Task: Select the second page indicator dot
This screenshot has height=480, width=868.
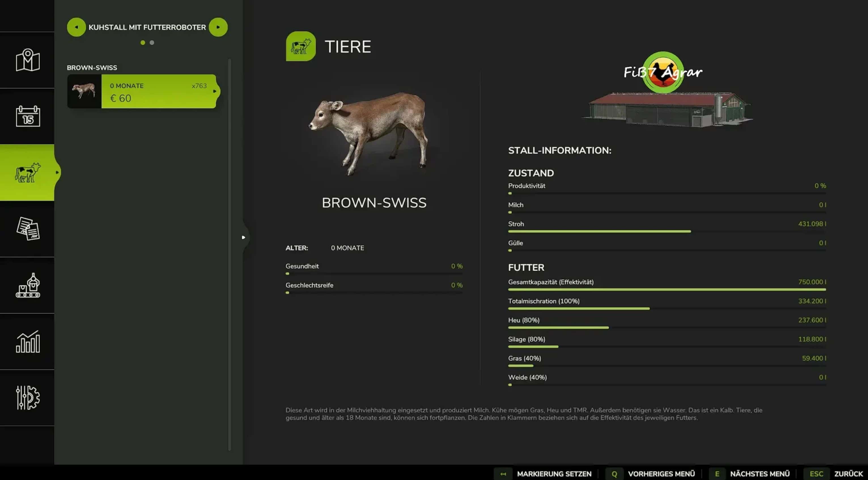Action: (x=152, y=43)
